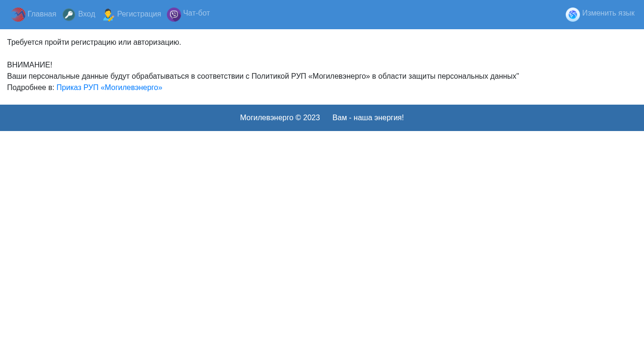
Task: Click the Ваши персональные данные policy sentence
Action: pyautogui.click(x=263, y=76)
